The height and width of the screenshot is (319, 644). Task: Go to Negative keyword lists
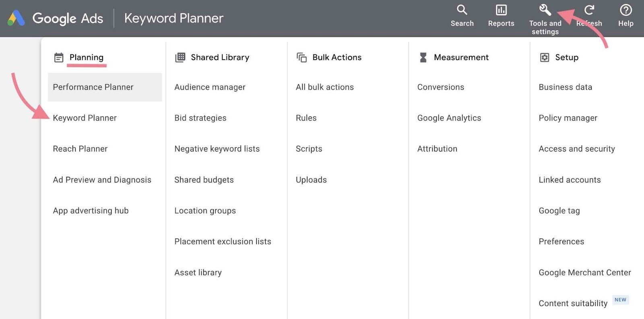coord(217,149)
